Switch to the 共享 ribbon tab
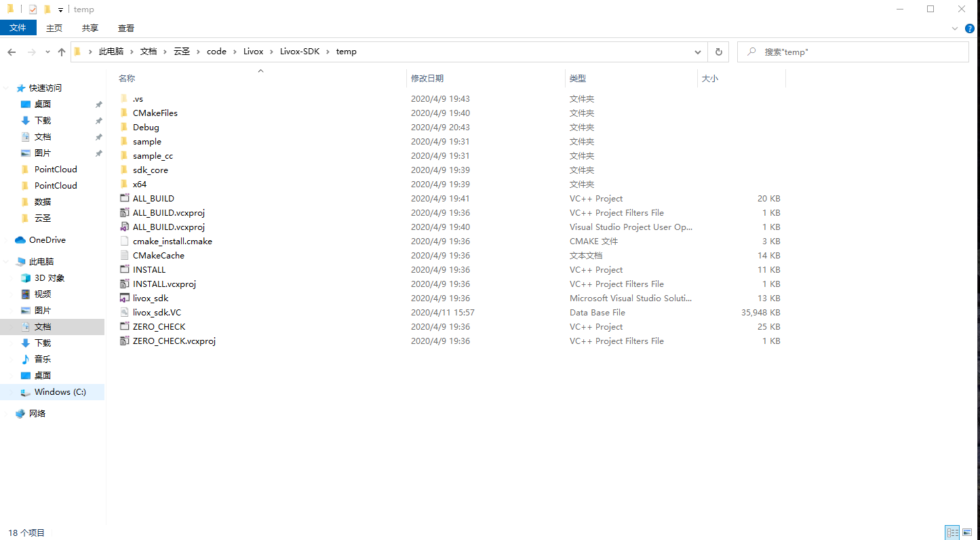The height and width of the screenshot is (540, 980). [90, 28]
